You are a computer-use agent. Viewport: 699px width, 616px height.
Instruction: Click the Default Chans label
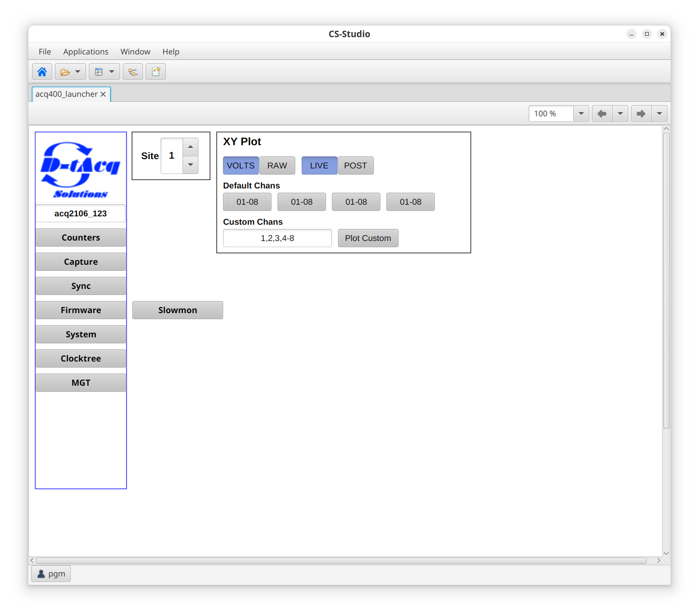click(x=251, y=186)
